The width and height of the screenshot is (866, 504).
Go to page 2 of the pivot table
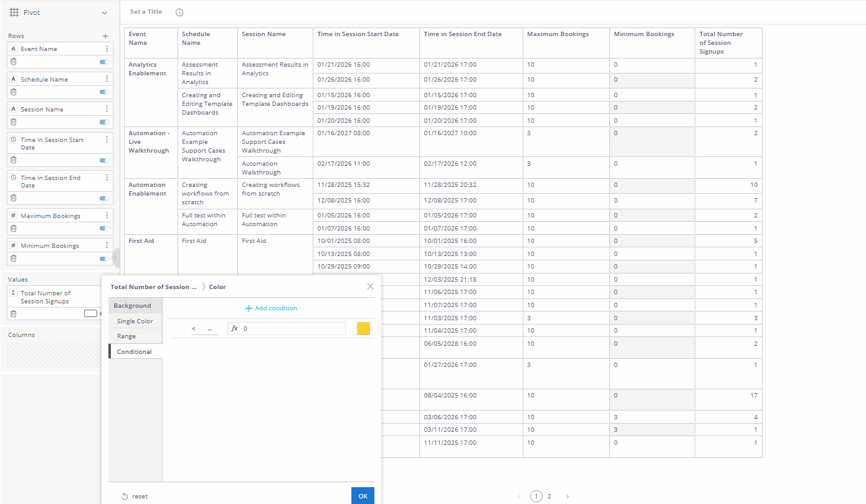point(551,496)
